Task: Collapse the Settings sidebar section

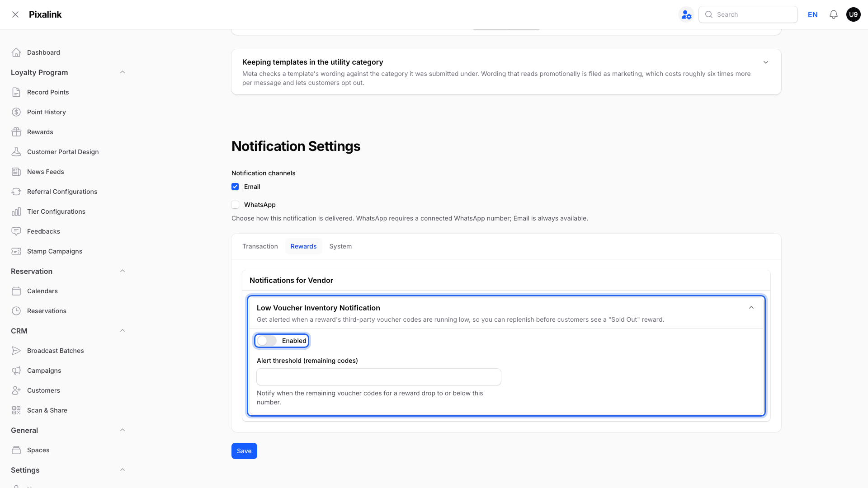Action: click(x=123, y=470)
